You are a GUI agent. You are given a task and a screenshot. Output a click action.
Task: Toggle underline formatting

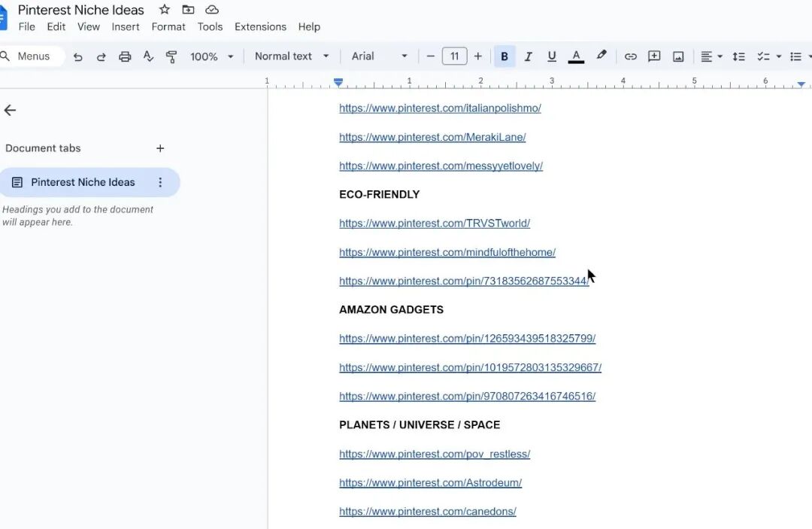tap(552, 56)
